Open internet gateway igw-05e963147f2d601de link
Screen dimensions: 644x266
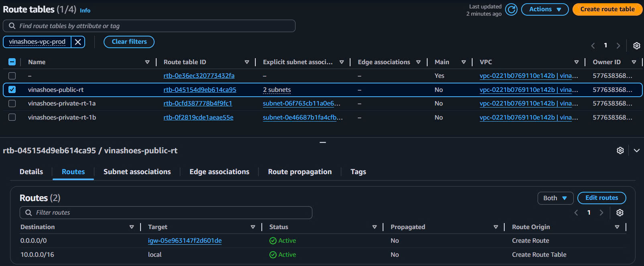(185, 241)
